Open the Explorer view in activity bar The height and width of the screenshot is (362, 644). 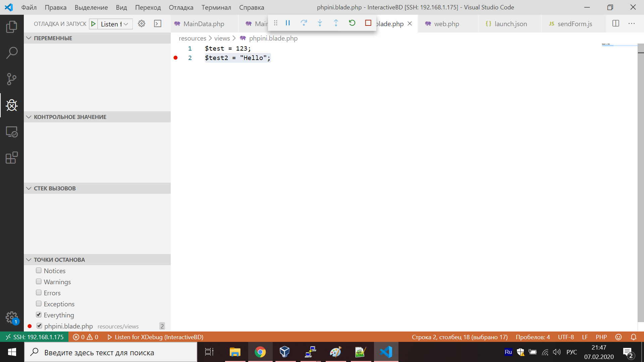pos(12,26)
